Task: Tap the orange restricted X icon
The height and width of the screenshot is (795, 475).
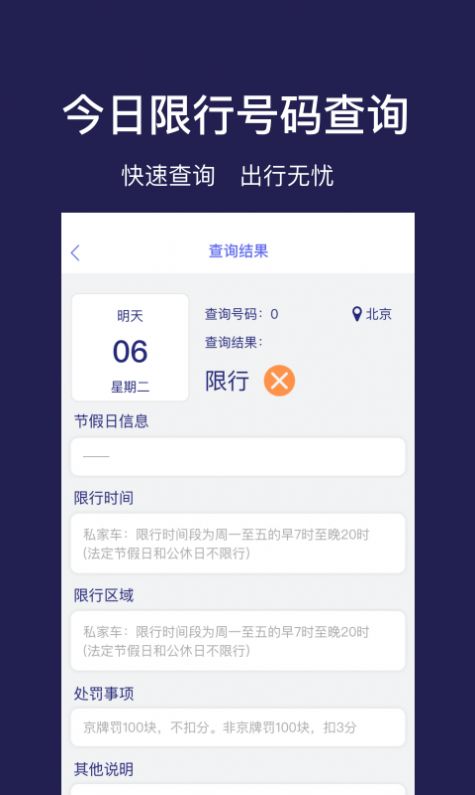Action: [x=279, y=380]
